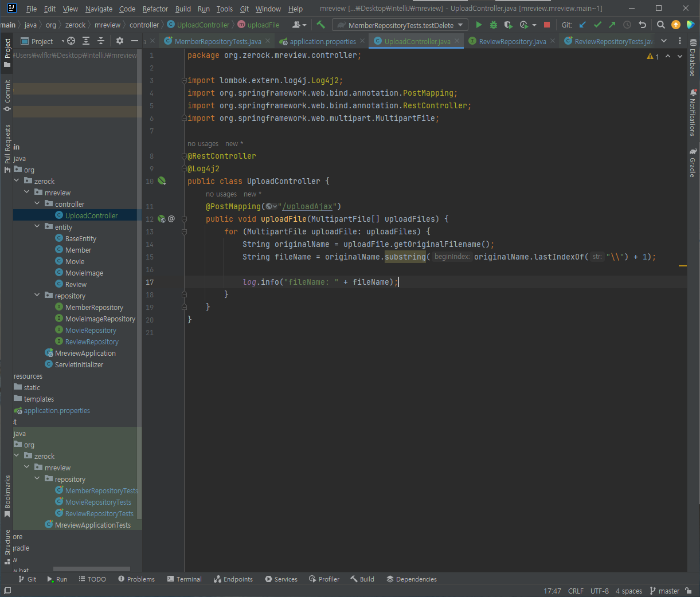Collapse the controller package
This screenshot has height=597, width=700.
pos(37,204)
